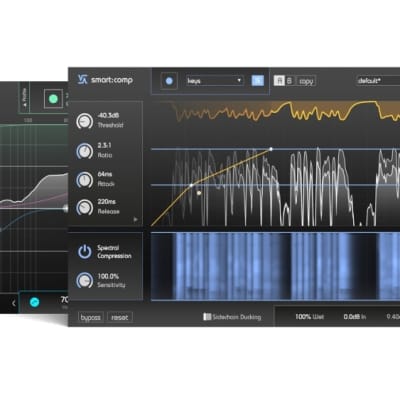Select the upper knee point on compression curve
Viewport: 400px width, 400px height.
(x=271, y=149)
